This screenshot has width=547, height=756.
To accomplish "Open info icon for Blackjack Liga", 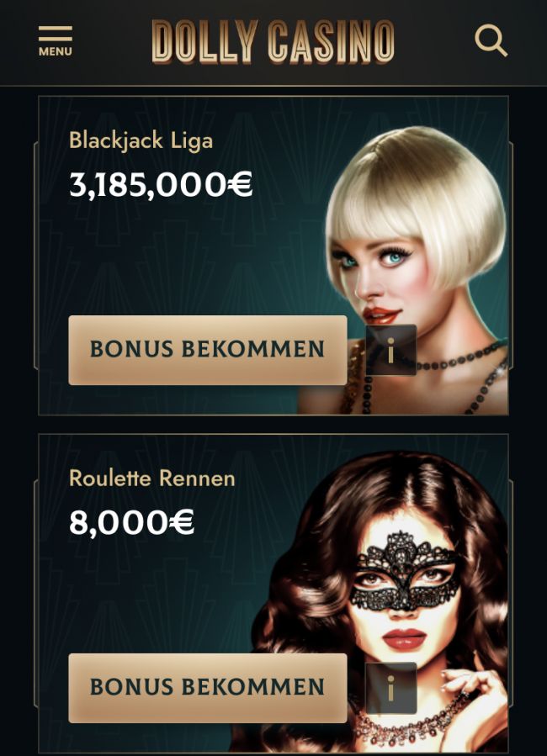I will point(390,350).
